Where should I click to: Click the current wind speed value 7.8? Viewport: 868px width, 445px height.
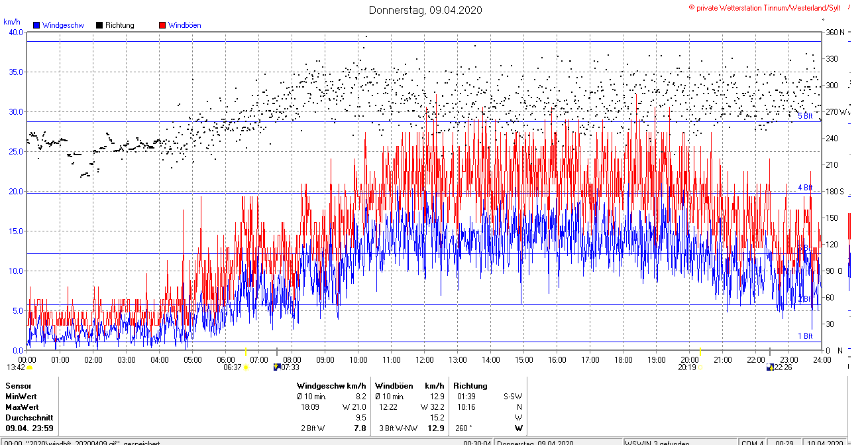360,428
